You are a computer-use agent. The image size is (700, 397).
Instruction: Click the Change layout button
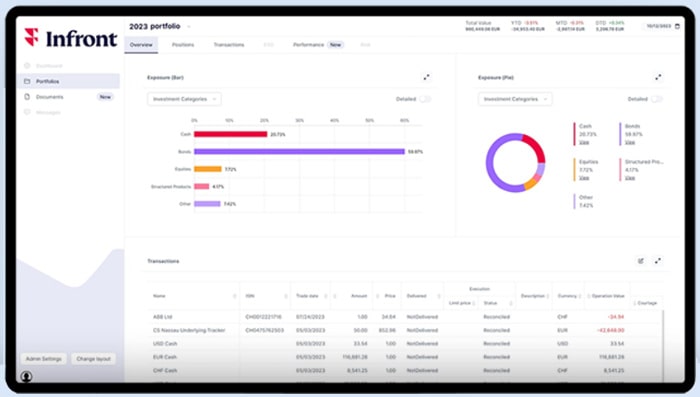pyautogui.click(x=93, y=359)
